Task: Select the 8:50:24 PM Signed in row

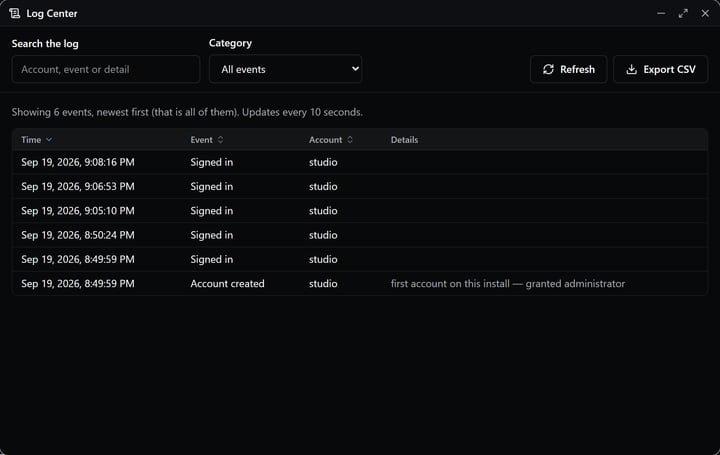Action: (360, 235)
